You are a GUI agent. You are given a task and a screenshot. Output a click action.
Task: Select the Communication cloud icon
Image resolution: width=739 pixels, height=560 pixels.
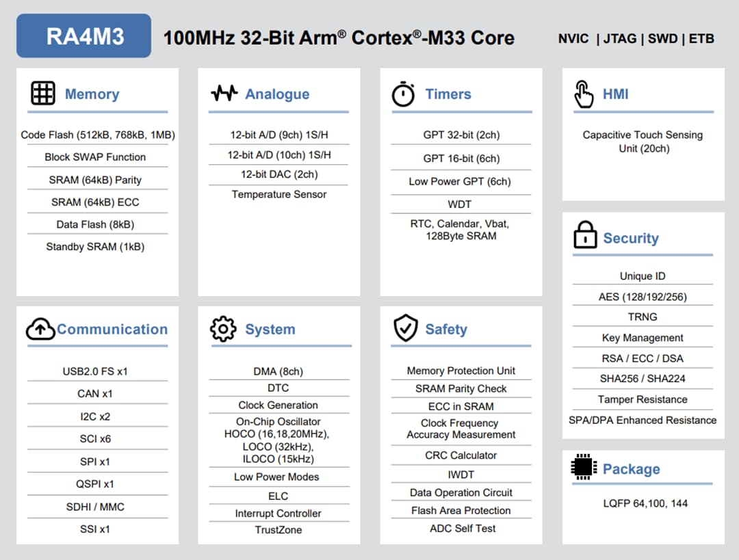click(x=41, y=329)
